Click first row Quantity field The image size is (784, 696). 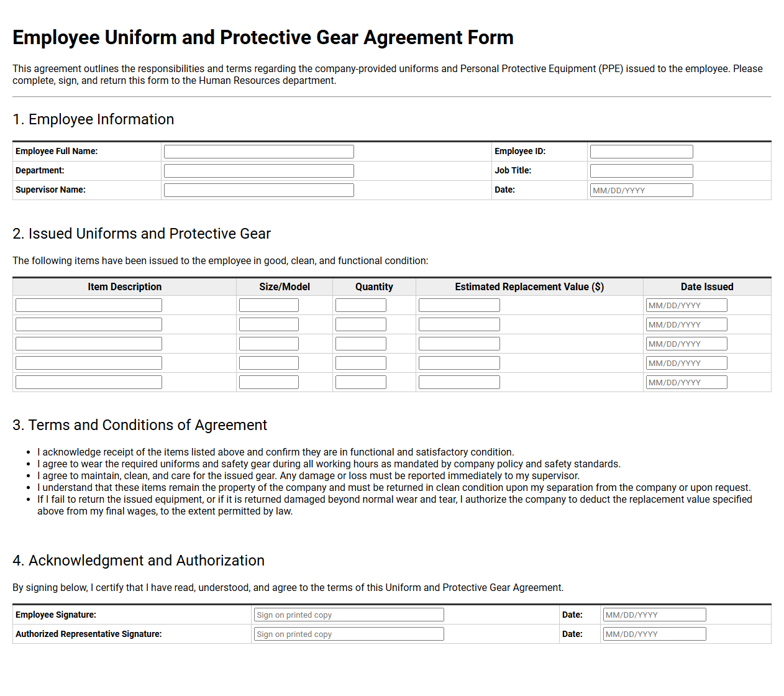click(x=361, y=305)
